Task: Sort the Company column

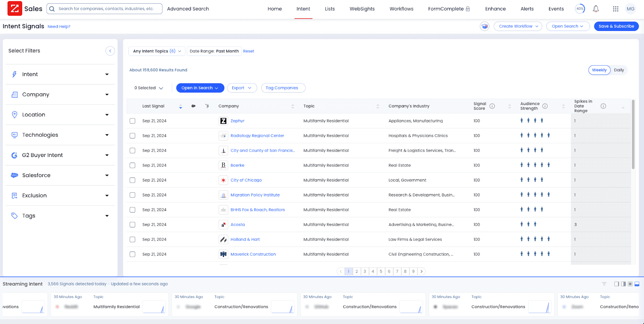Action: pos(293,106)
